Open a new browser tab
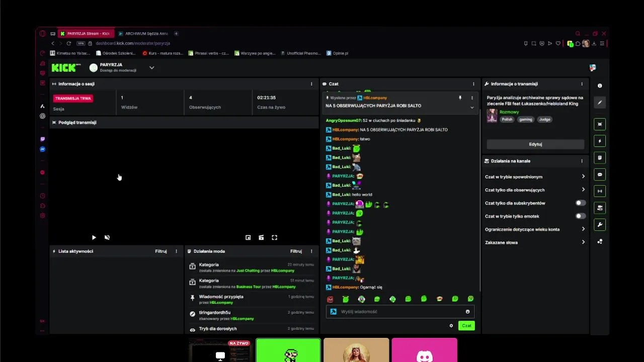The image size is (644, 362). click(x=176, y=34)
